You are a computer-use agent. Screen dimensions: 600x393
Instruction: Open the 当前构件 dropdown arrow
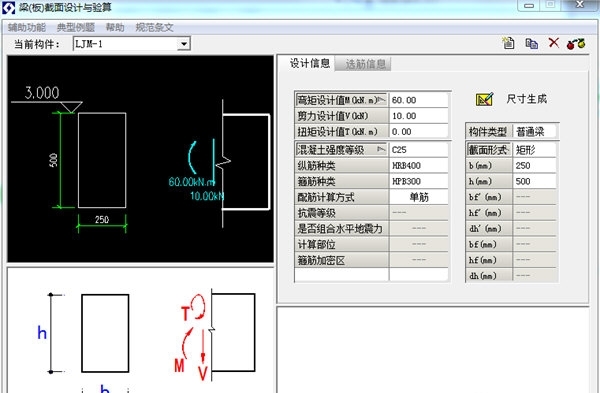[x=184, y=44]
